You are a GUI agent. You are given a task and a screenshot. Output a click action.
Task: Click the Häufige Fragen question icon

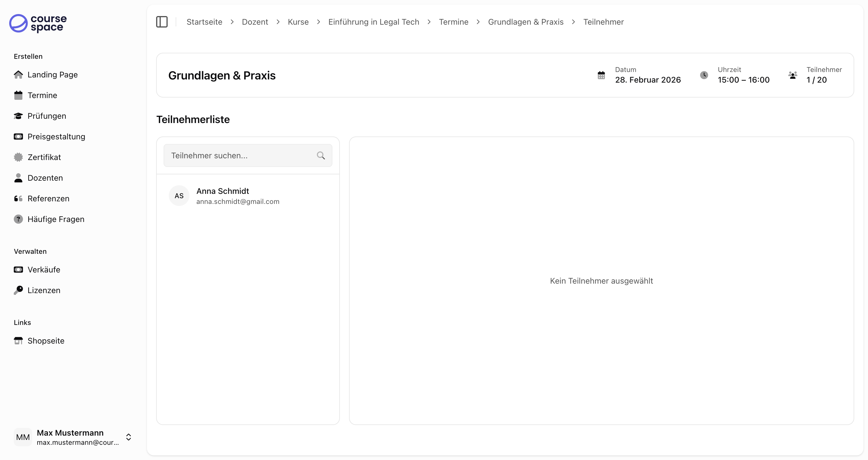pyautogui.click(x=18, y=219)
